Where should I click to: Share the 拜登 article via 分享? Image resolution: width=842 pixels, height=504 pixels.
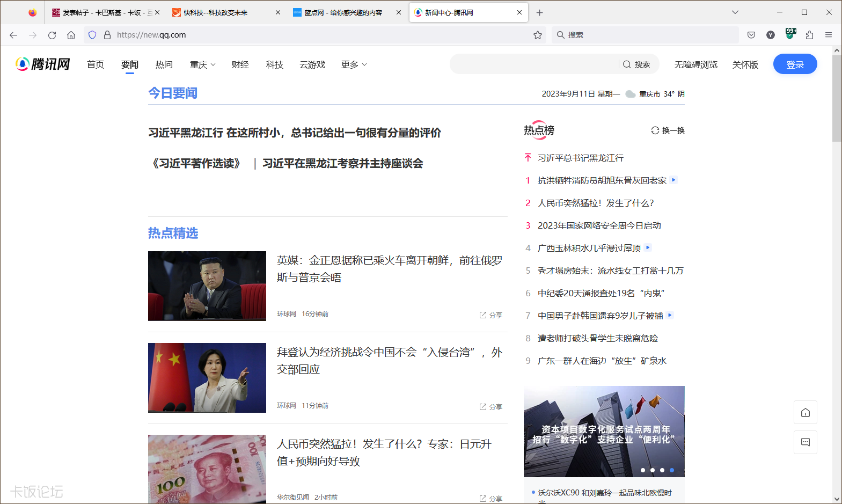pos(491,407)
